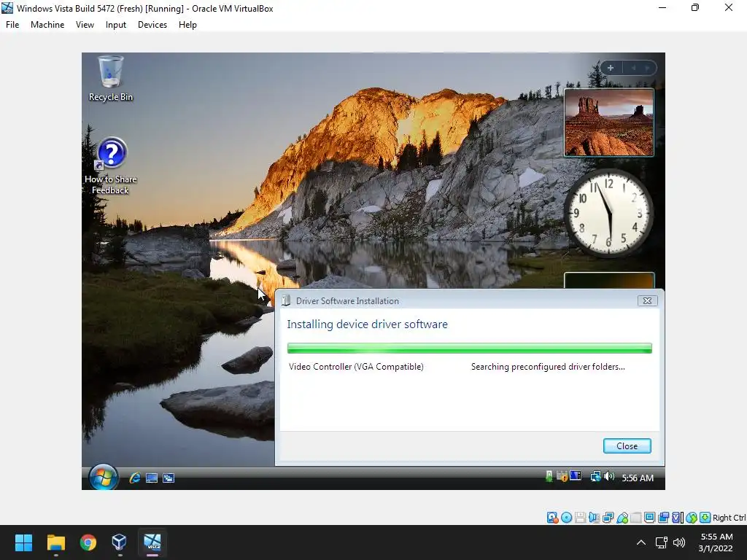Viewport: 747px width, 560px height.
Task: Click the VirtualBox network adapters indicator
Action: (x=608, y=518)
